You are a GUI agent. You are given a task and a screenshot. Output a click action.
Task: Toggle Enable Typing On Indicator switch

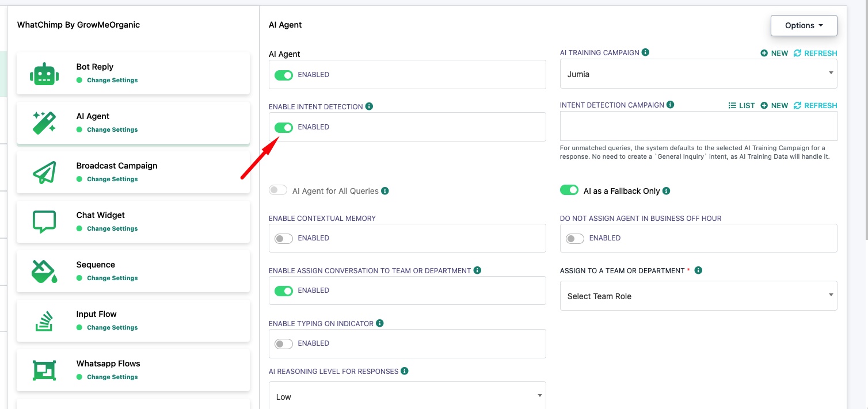pyautogui.click(x=284, y=343)
